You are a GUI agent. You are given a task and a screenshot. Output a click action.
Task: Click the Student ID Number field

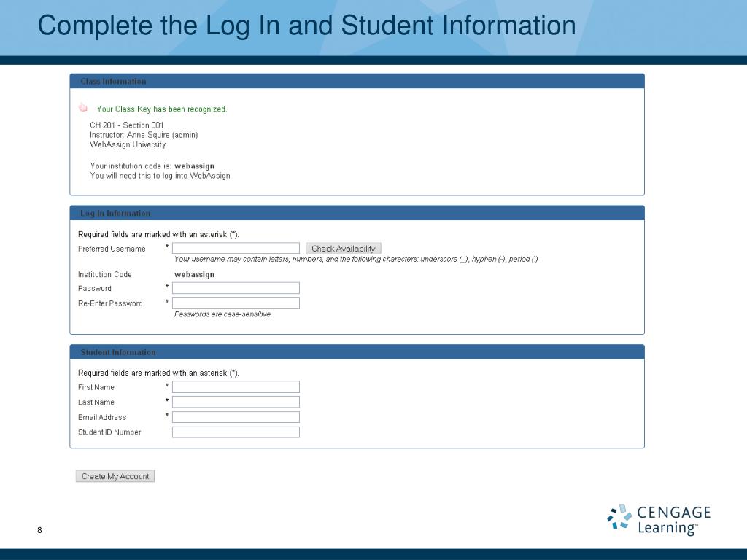(236, 432)
